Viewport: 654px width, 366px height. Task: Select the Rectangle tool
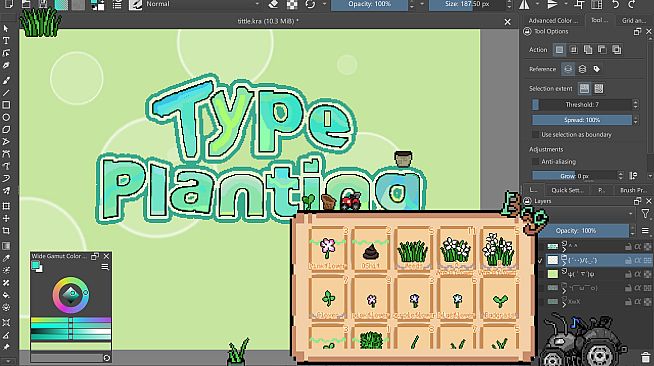6,105
